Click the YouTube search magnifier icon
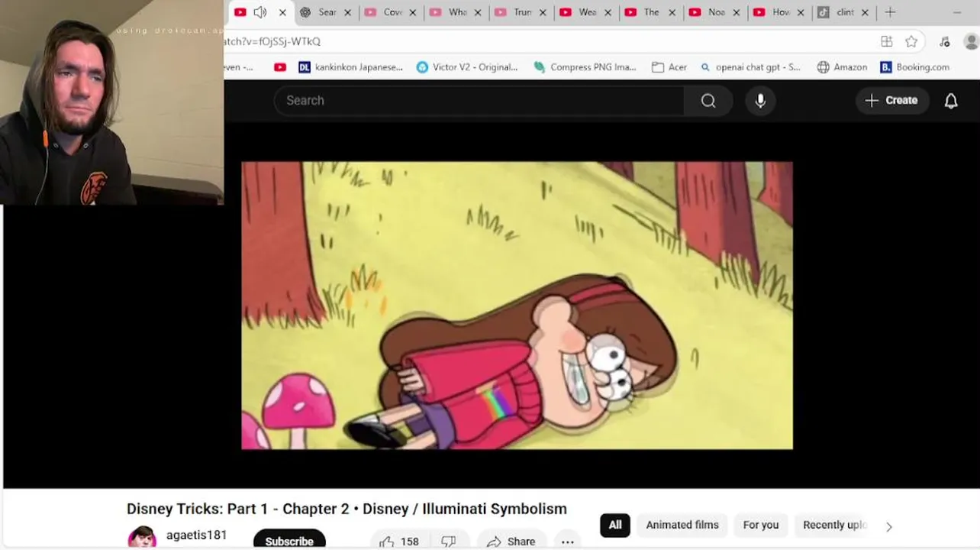 click(708, 101)
